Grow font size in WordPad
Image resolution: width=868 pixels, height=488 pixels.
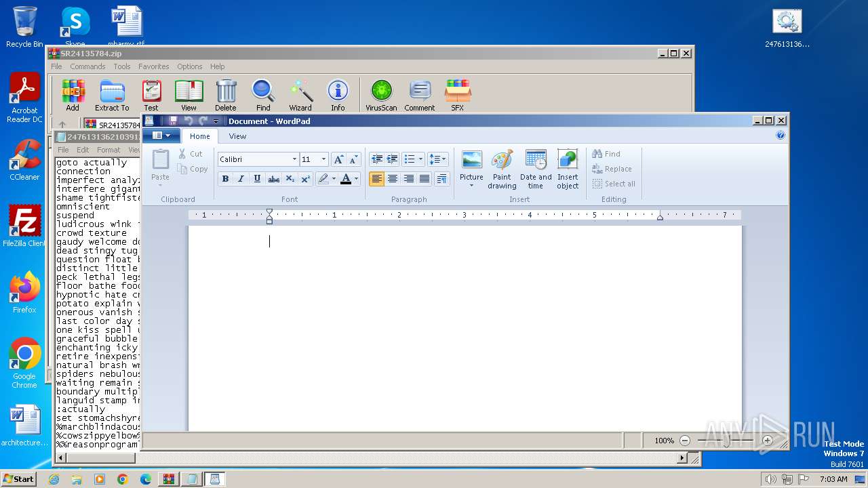pos(338,159)
